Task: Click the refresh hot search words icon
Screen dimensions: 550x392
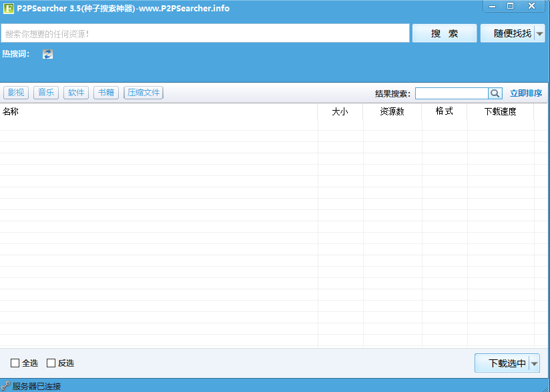Action: click(47, 54)
